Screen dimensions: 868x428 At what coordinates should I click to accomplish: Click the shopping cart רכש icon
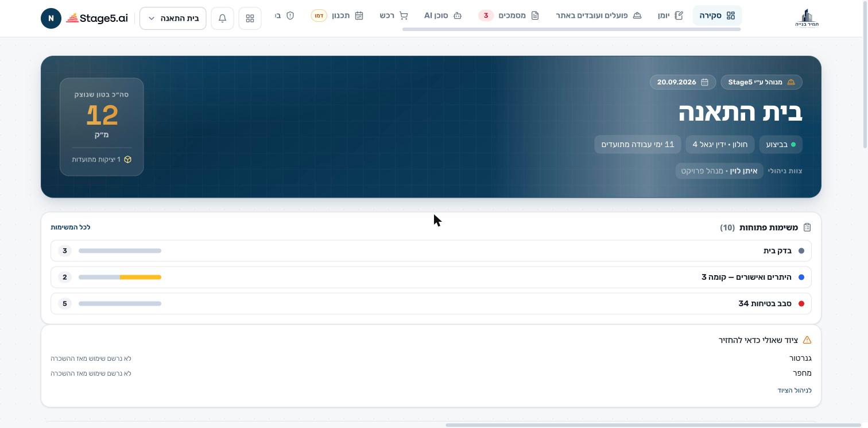(x=404, y=16)
